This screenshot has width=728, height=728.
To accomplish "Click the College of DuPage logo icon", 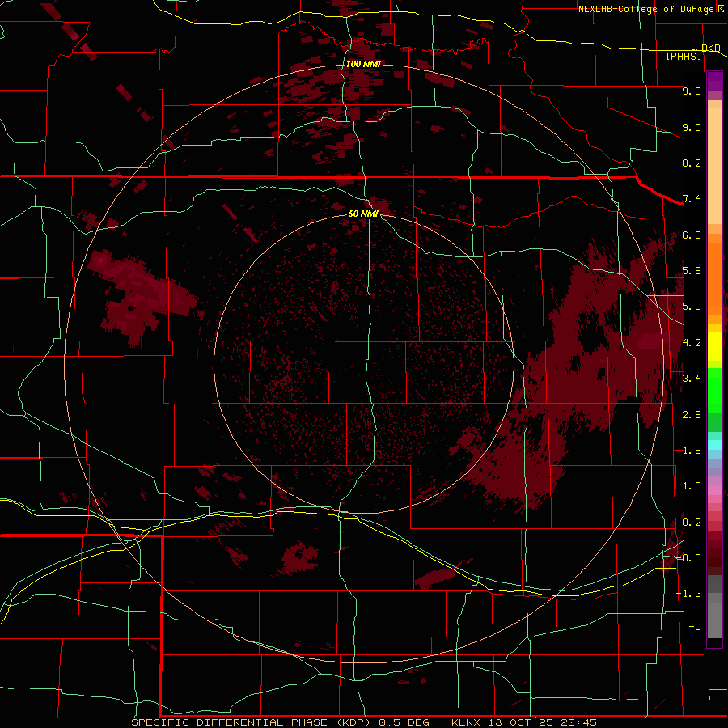I will (721, 8).
